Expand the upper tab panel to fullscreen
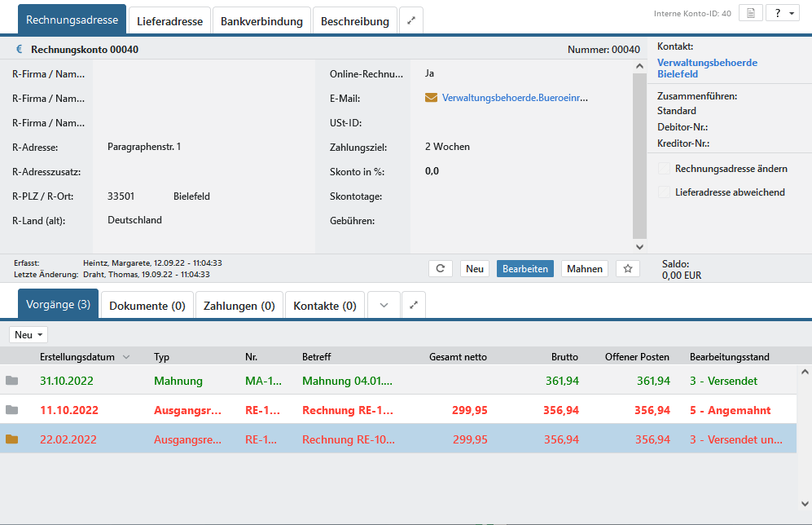 (411, 21)
